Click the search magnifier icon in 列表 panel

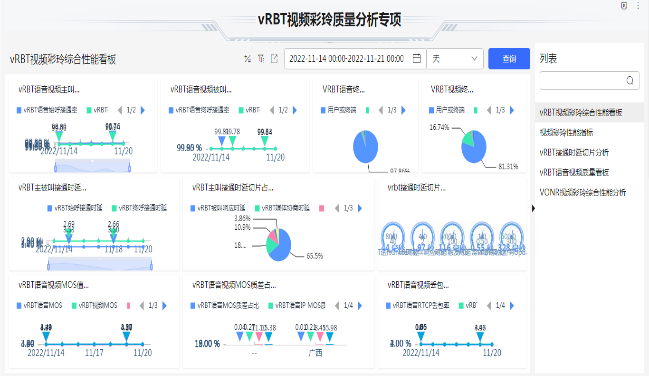tap(630, 80)
